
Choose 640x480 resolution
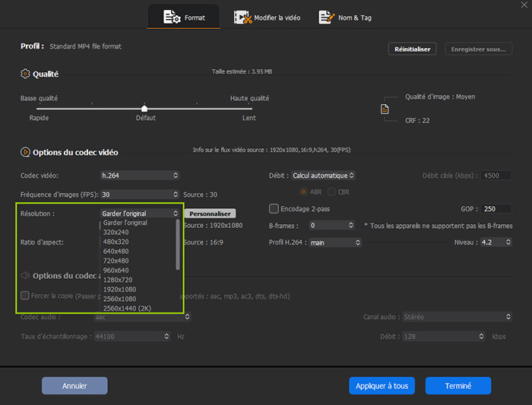[116, 252]
